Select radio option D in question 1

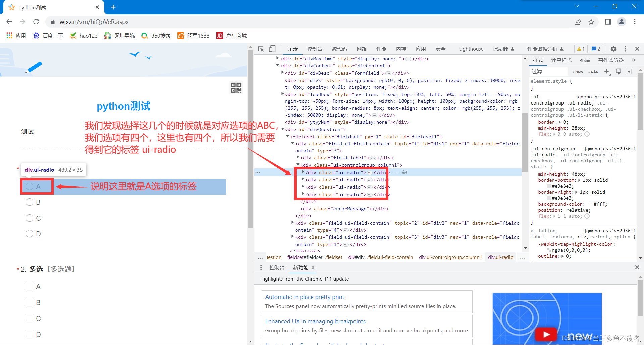pyautogui.click(x=30, y=234)
